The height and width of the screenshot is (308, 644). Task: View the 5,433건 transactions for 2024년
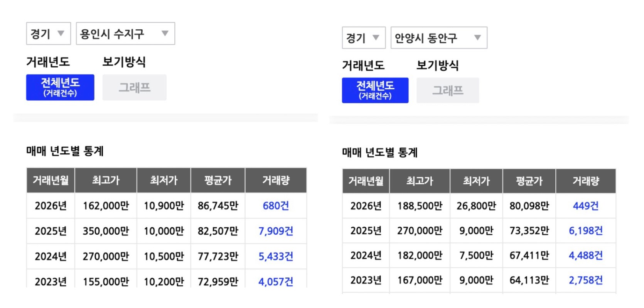[276, 256]
